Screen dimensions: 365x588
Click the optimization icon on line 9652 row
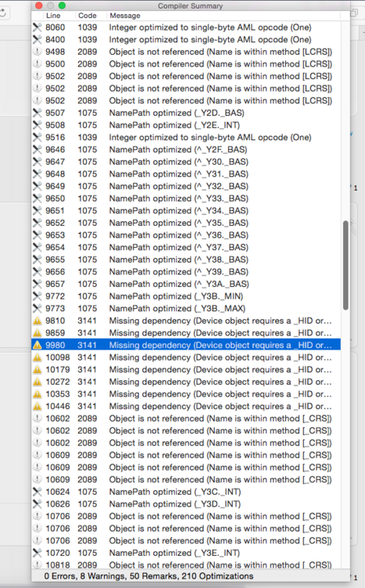tap(37, 223)
